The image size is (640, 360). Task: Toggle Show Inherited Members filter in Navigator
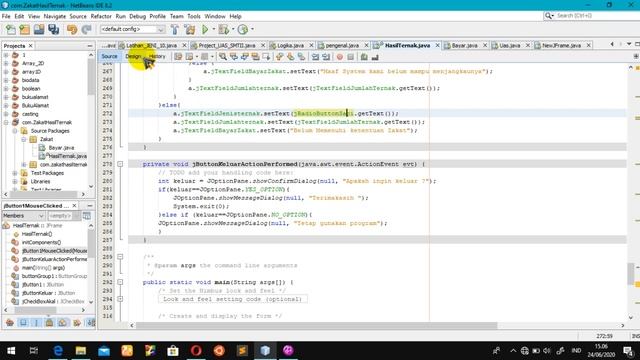[x=10, y=322]
